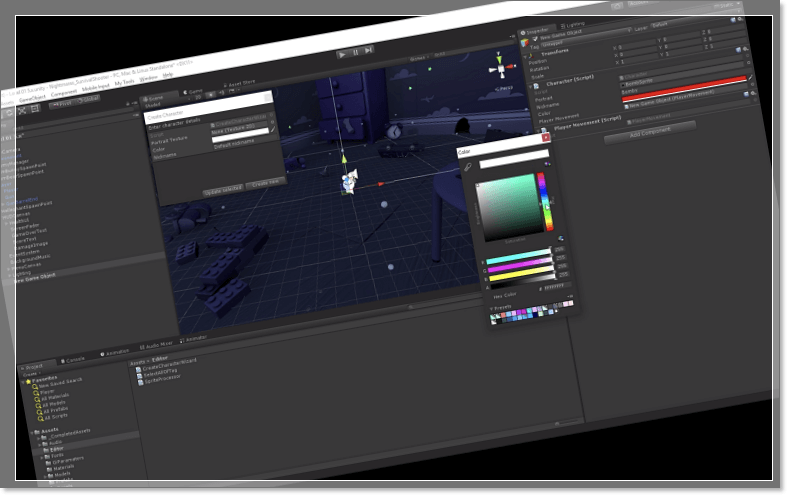Image resolution: width=788 pixels, height=496 pixels.
Task: Switch to the Audio Mixer tab
Action: click(x=156, y=345)
